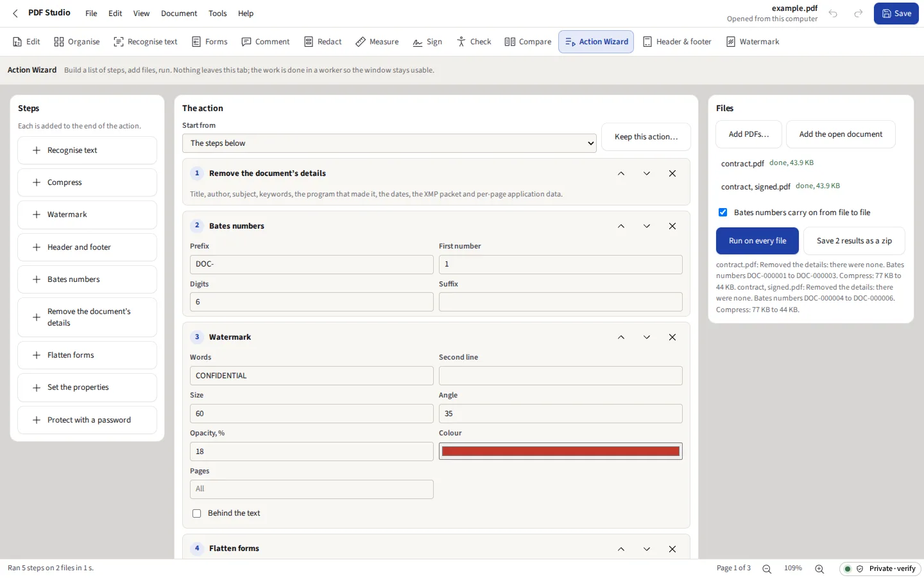Delete the Watermark step
924x578 pixels.
[672, 337]
